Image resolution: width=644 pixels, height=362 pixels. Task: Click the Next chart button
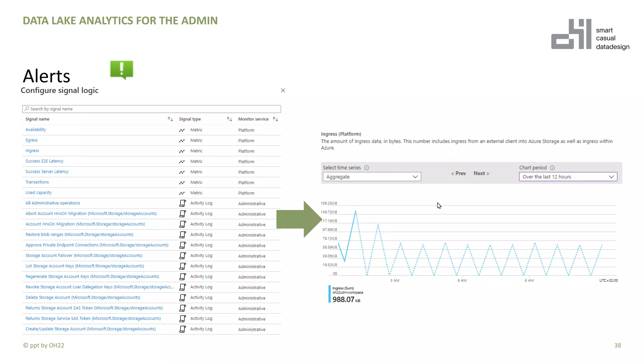tap(481, 173)
